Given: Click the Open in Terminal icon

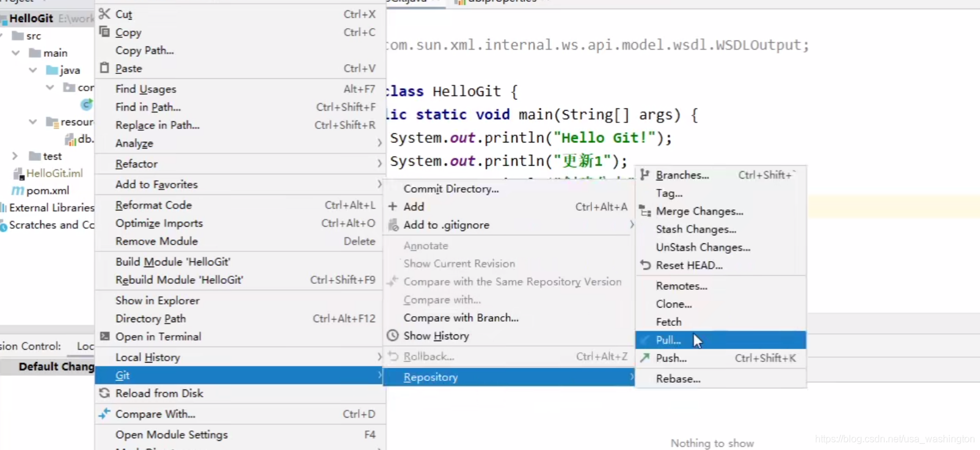Looking at the screenshot, I should [104, 336].
